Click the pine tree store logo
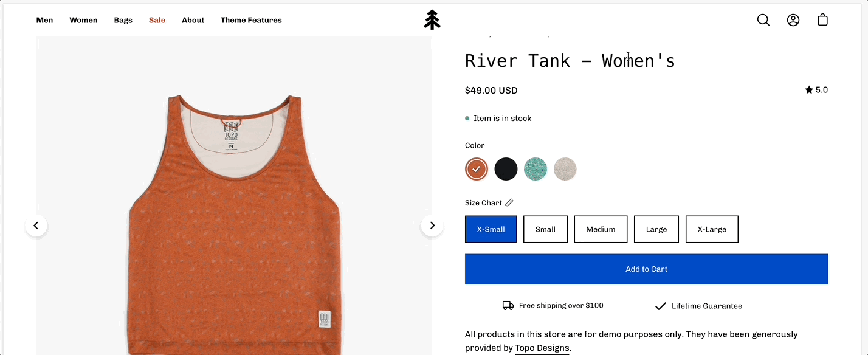 point(432,20)
